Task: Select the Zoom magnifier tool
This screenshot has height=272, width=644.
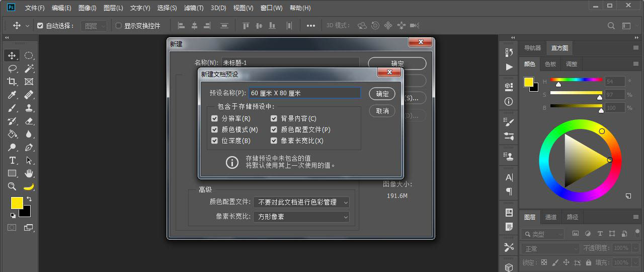Action: coord(12,186)
